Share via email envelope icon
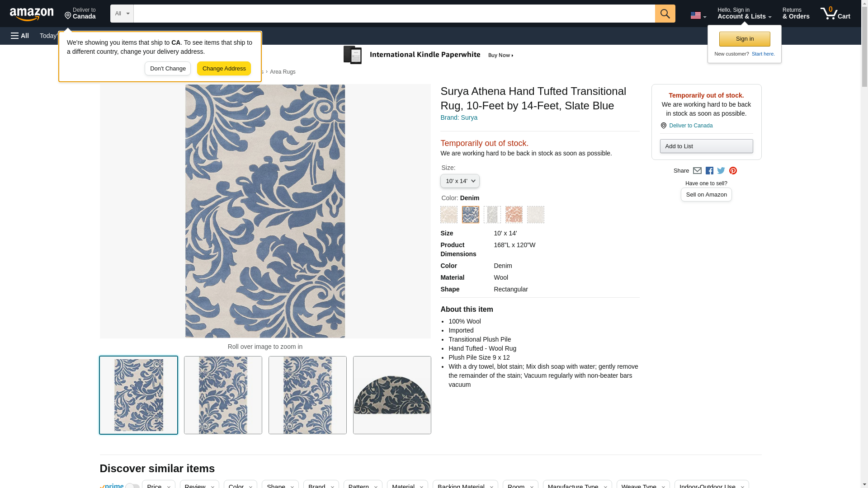This screenshot has height=488, width=868. pyautogui.click(x=697, y=171)
